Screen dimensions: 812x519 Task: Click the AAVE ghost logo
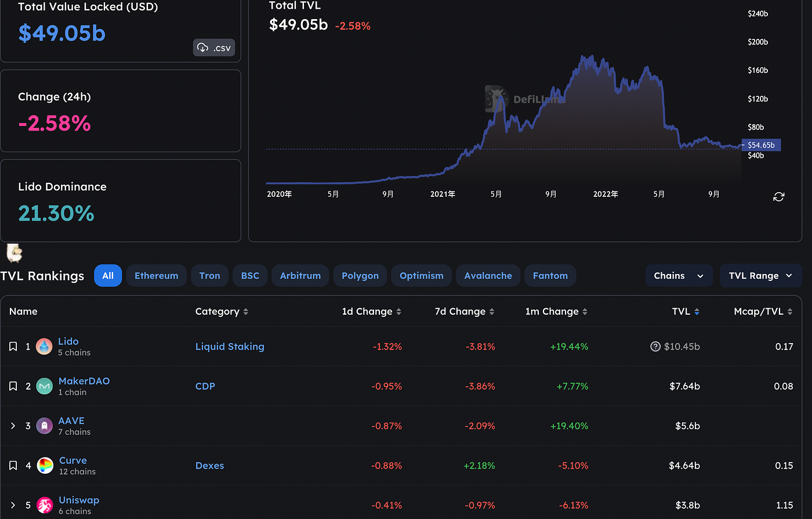point(45,426)
